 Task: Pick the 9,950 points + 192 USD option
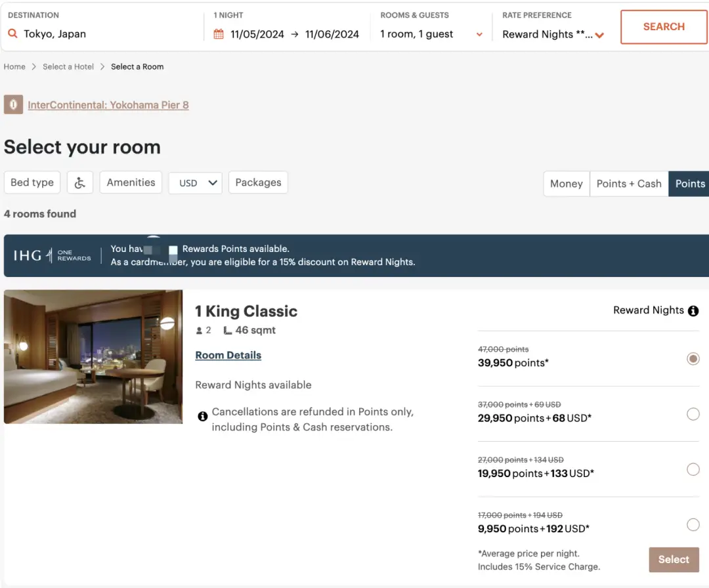click(693, 524)
